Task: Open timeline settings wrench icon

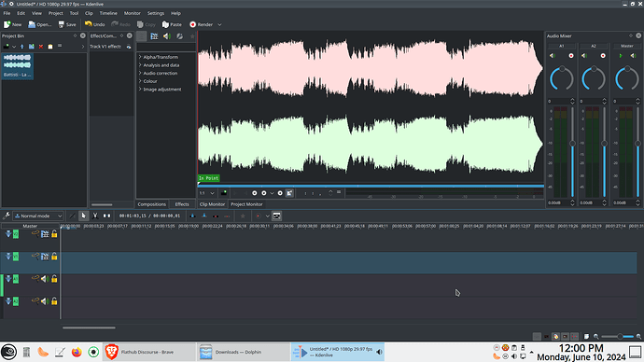Action: click(x=7, y=216)
